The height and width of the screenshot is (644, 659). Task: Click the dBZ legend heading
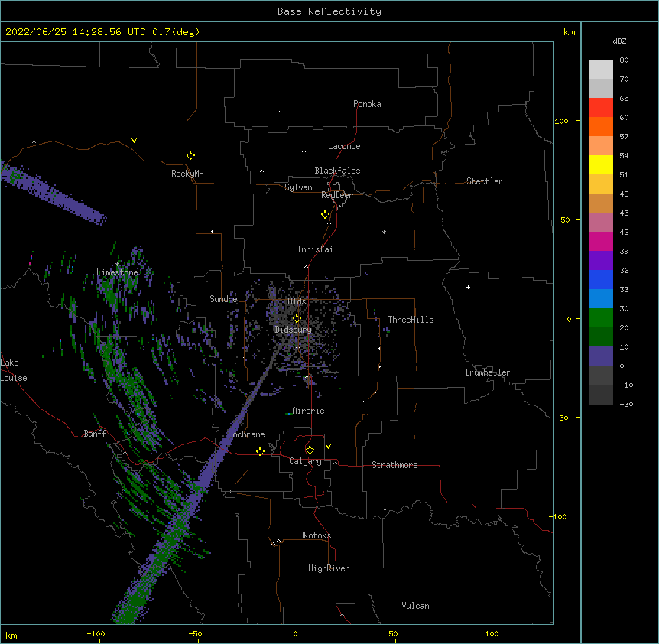pyautogui.click(x=619, y=41)
